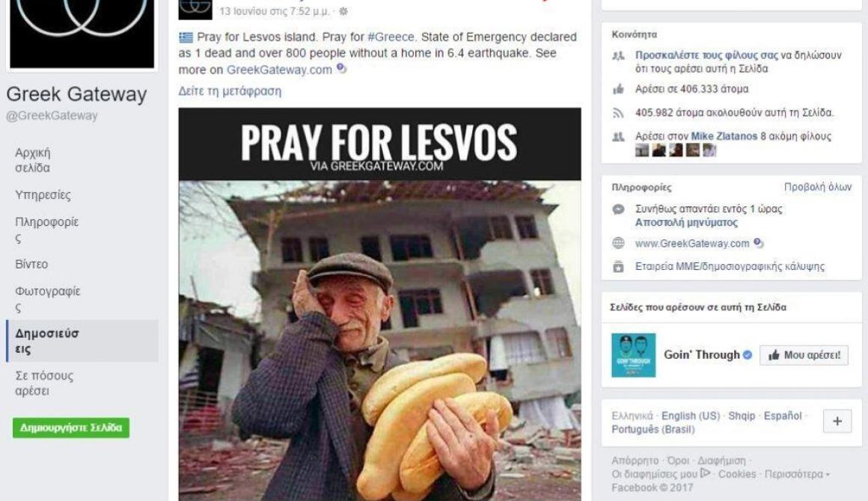Click the thumbs-up likes count icon
The width and height of the screenshot is (868, 501).
point(618,89)
